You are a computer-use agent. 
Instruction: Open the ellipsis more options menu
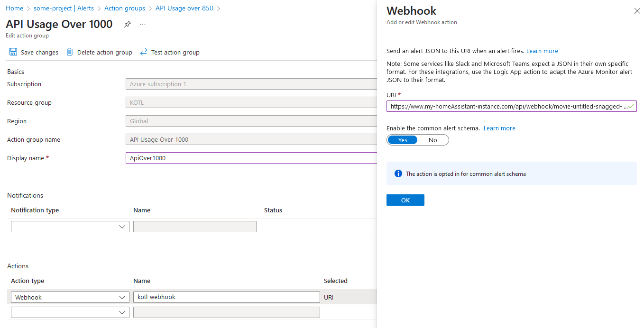click(143, 24)
